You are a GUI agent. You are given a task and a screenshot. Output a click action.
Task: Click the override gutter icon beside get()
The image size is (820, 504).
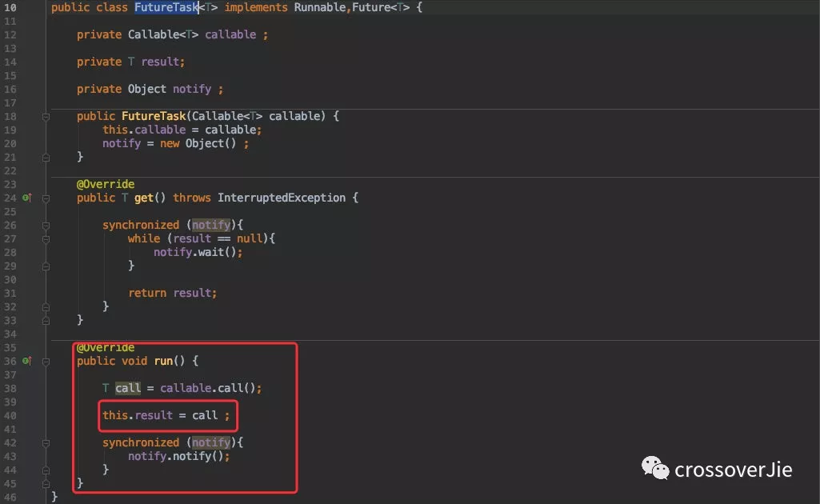click(26, 198)
